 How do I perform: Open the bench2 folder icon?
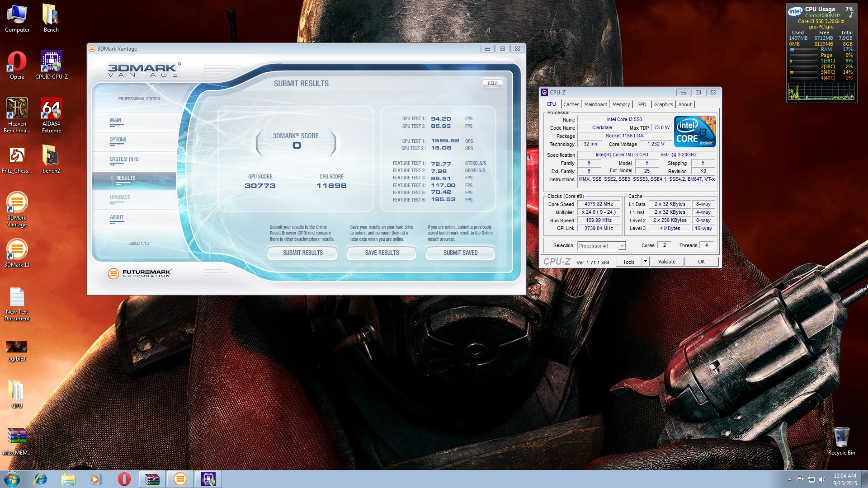click(x=51, y=160)
